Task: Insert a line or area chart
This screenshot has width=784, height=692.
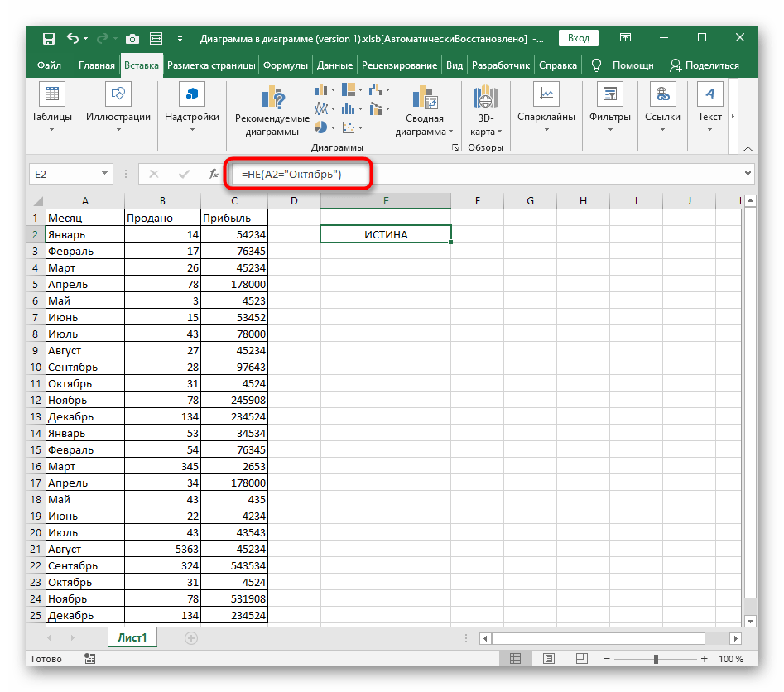Action: (325, 108)
